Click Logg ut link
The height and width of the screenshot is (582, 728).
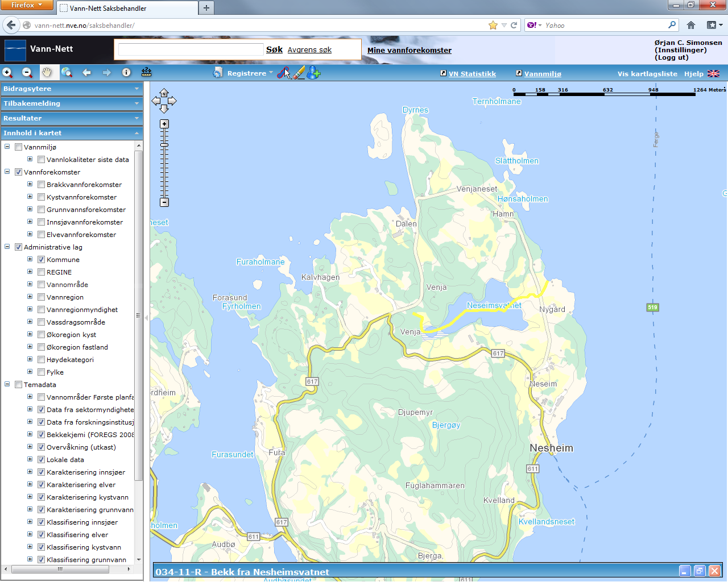coord(672,57)
